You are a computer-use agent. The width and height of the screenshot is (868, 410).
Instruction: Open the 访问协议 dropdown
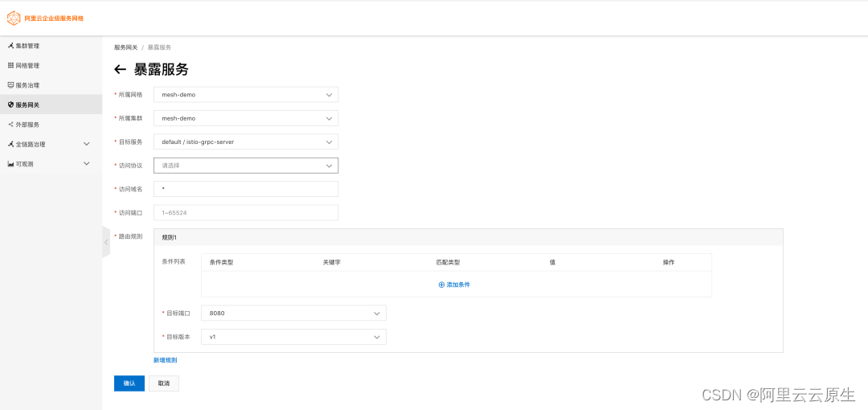246,165
